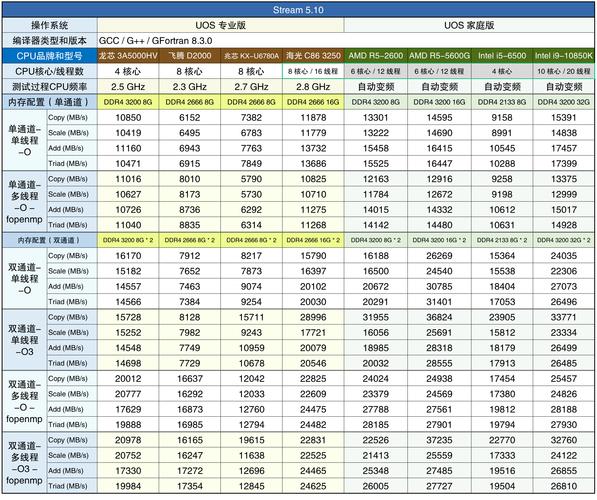
Task: Select the cell with value 26810
Action: [563, 486]
